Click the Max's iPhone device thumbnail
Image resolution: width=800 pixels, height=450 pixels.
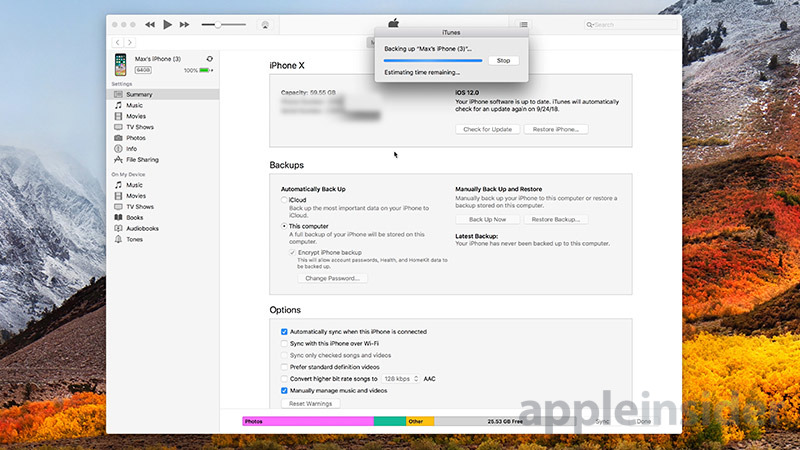pos(120,65)
